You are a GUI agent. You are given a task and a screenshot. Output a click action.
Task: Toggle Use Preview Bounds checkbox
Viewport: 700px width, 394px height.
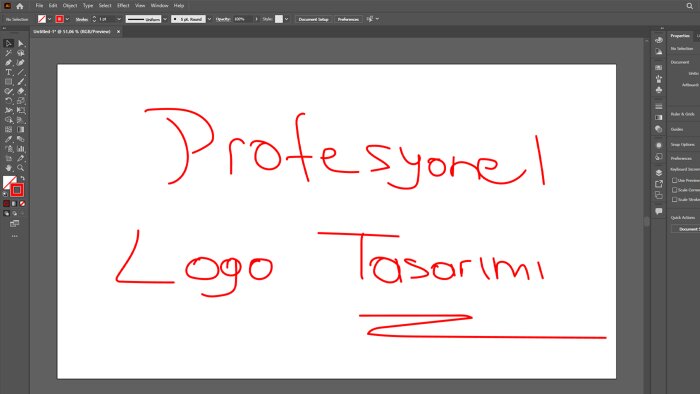coord(675,180)
